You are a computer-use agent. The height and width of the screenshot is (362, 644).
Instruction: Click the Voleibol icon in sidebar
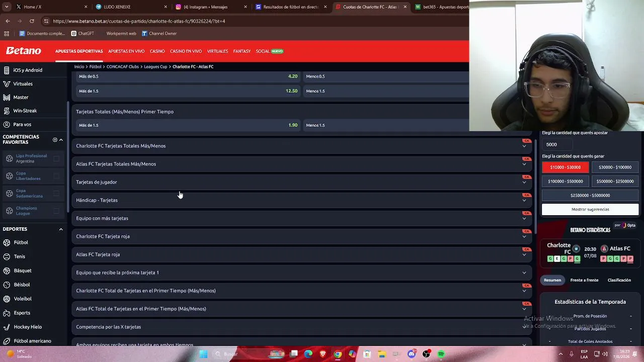7,299
